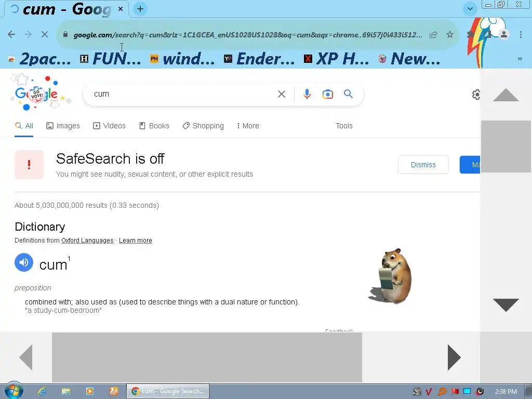This screenshot has width=532, height=399.
Task: Open the Windows Start menu orb
Action: [14, 391]
